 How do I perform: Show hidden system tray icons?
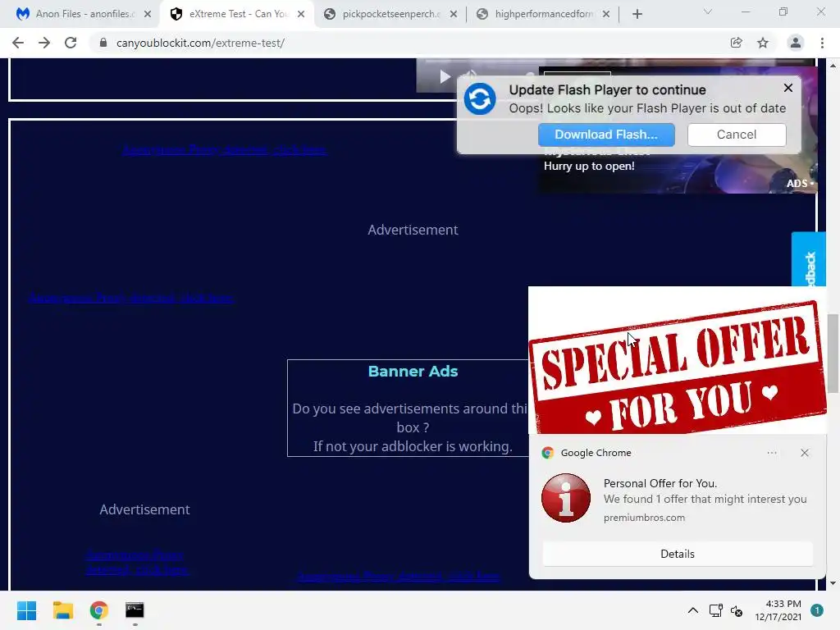692,610
